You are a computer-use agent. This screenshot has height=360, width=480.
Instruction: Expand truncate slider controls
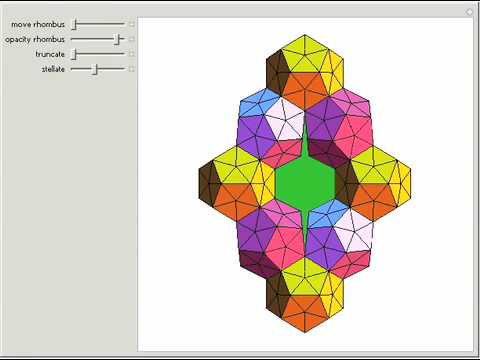click(x=132, y=54)
